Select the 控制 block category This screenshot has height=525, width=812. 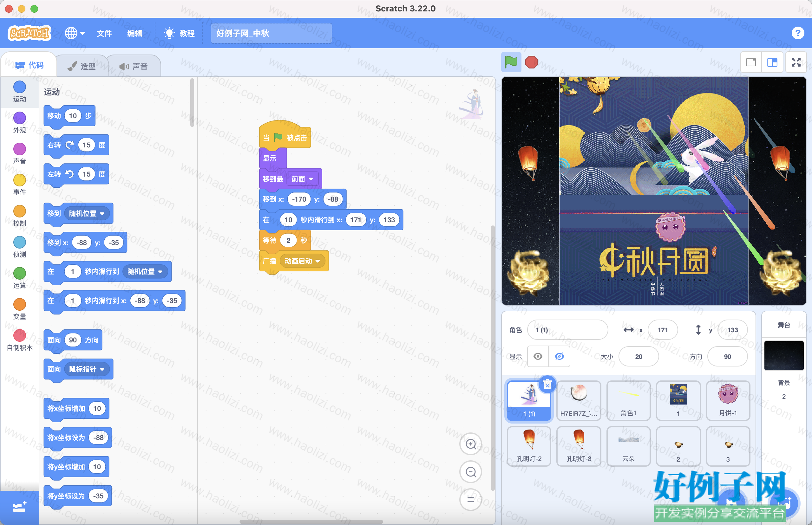tap(19, 216)
